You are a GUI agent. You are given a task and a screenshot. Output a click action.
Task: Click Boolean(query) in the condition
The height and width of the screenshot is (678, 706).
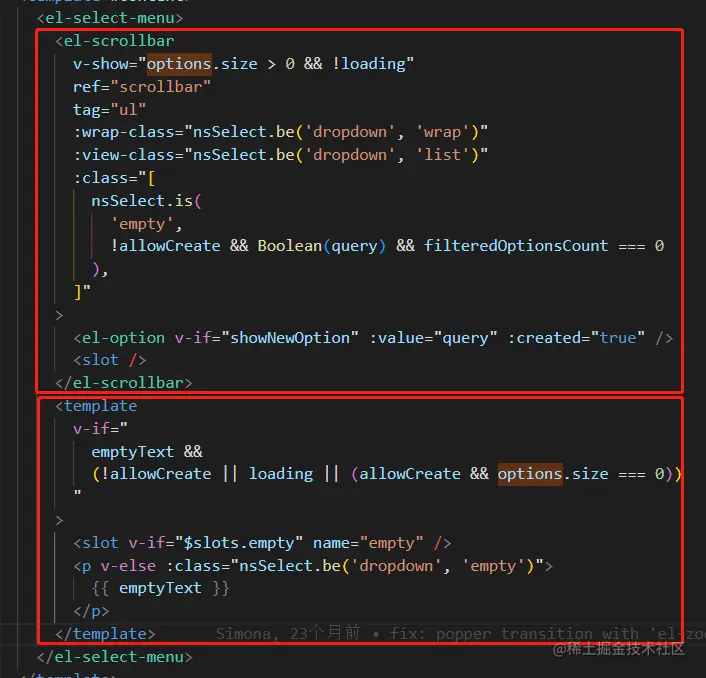tap(321, 246)
